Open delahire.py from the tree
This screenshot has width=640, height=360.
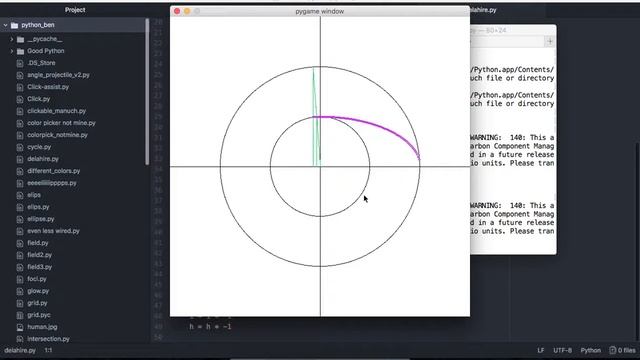[x=43, y=159]
